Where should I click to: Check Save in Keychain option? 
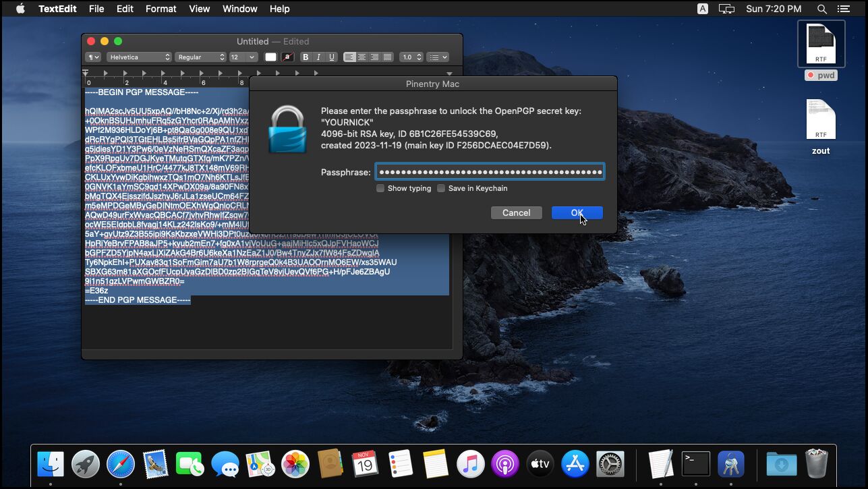click(x=441, y=188)
